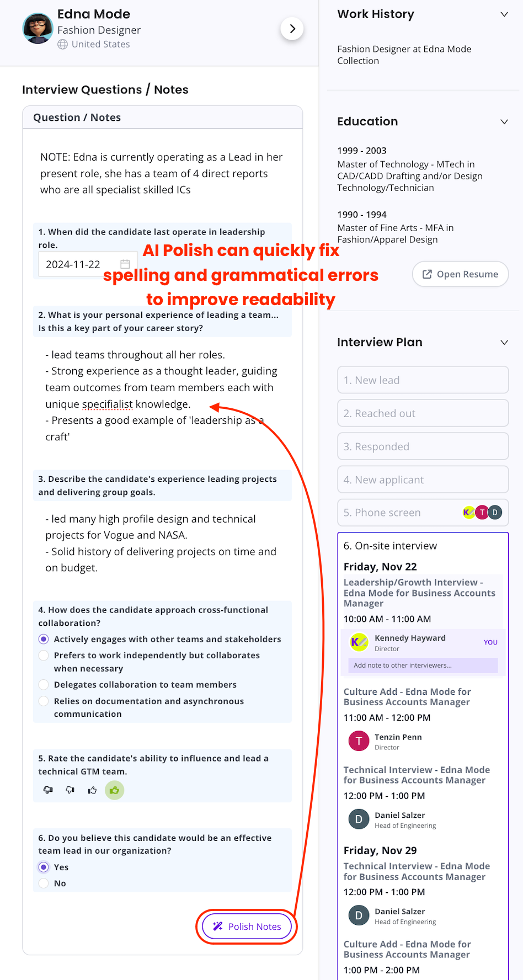Select the single thumbs-down rating icon

tap(70, 790)
